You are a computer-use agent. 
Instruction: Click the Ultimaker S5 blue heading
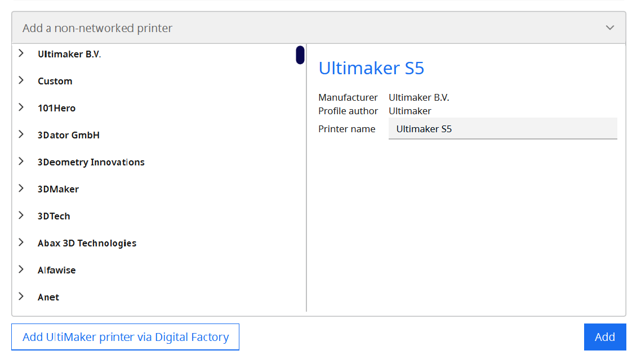click(371, 68)
